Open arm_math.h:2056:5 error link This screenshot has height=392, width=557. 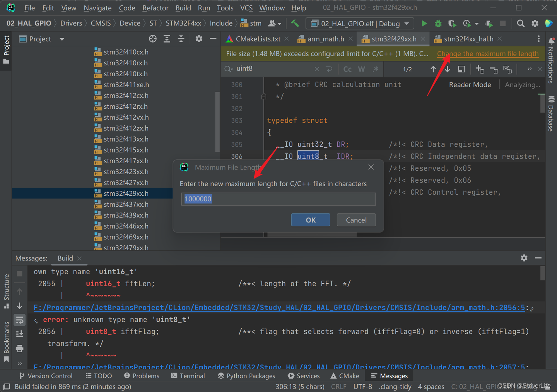[279, 308]
